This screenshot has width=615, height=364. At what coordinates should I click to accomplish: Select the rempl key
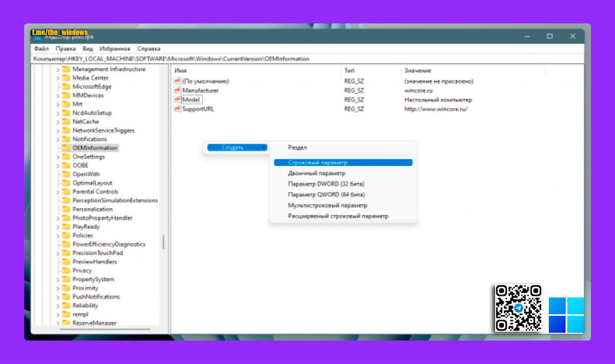pos(81,314)
